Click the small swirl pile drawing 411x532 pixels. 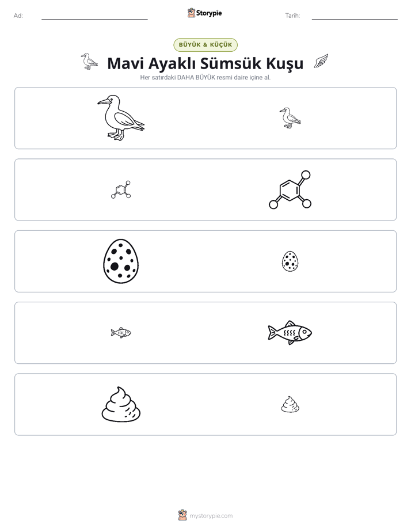click(x=290, y=404)
